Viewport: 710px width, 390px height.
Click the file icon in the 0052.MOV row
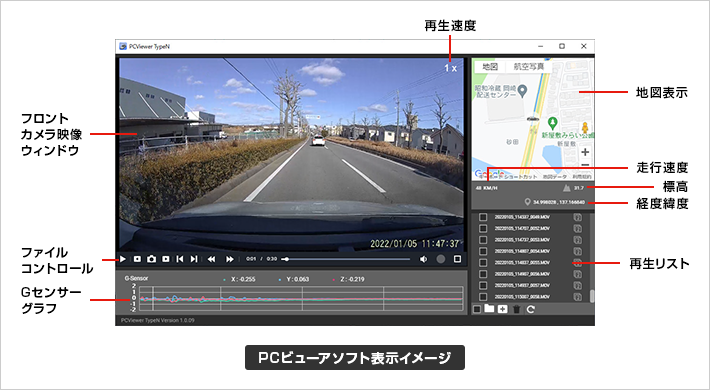click(x=577, y=229)
